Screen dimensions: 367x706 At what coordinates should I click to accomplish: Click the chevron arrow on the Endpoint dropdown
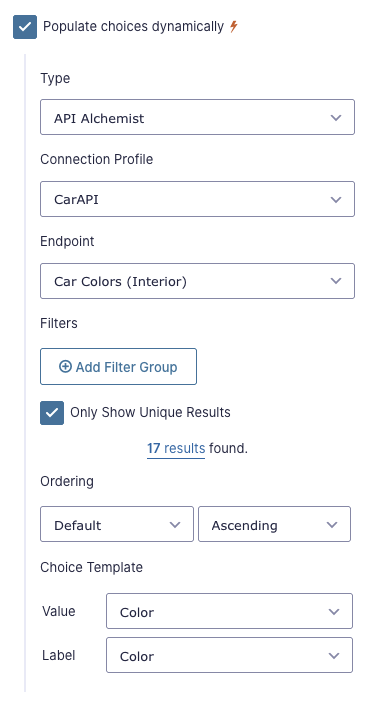pyautogui.click(x=335, y=281)
